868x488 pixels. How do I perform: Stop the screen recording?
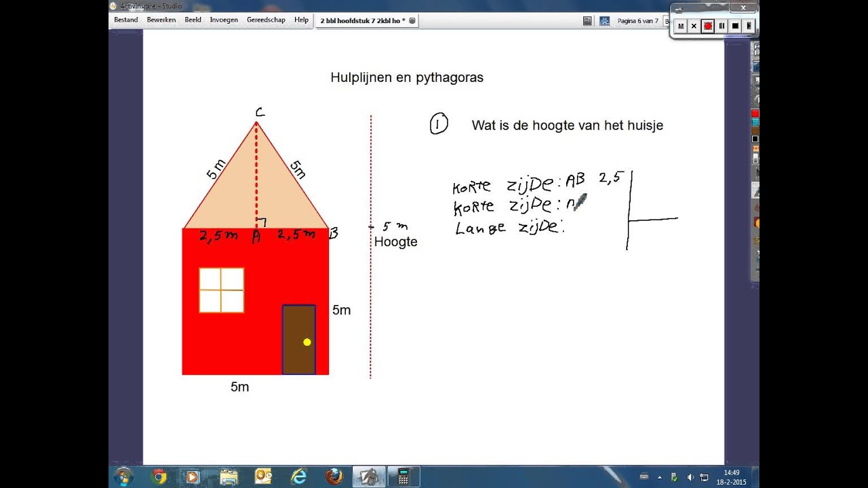[735, 26]
